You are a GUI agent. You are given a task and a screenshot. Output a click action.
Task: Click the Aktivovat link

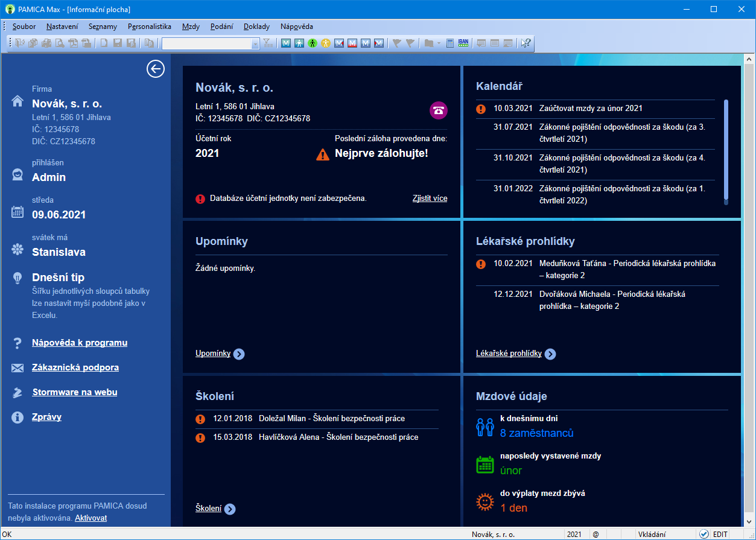point(91,518)
